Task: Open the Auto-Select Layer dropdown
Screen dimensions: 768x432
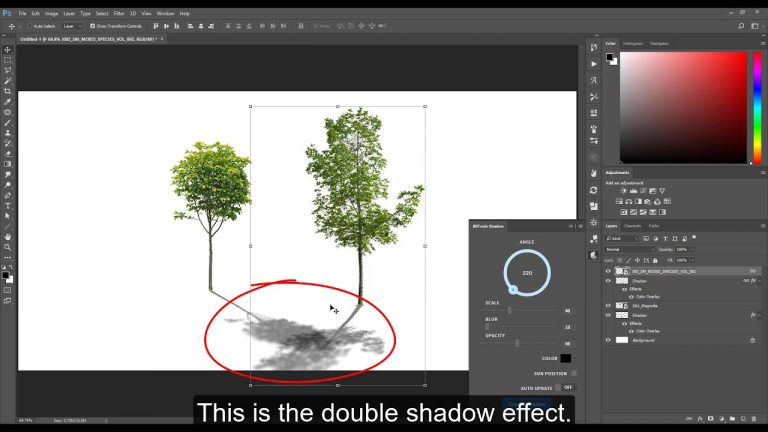Action: (x=73, y=25)
